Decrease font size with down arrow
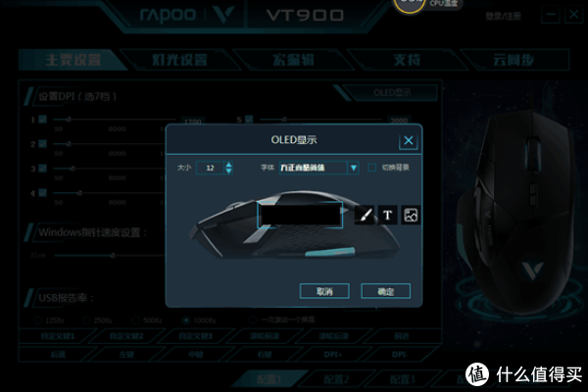The height and width of the screenshot is (392, 588). click(228, 171)
